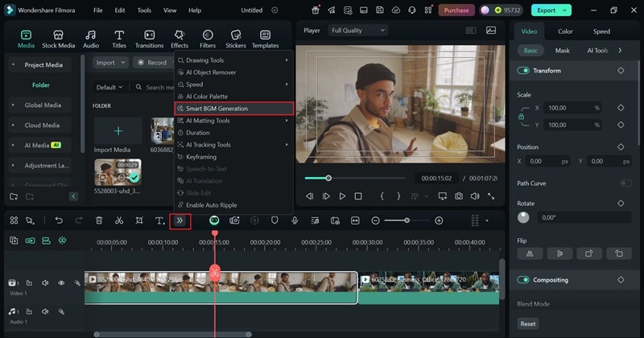644x338 pixels.
Task: Mute the Video 1 track
Action: (45, 282)
